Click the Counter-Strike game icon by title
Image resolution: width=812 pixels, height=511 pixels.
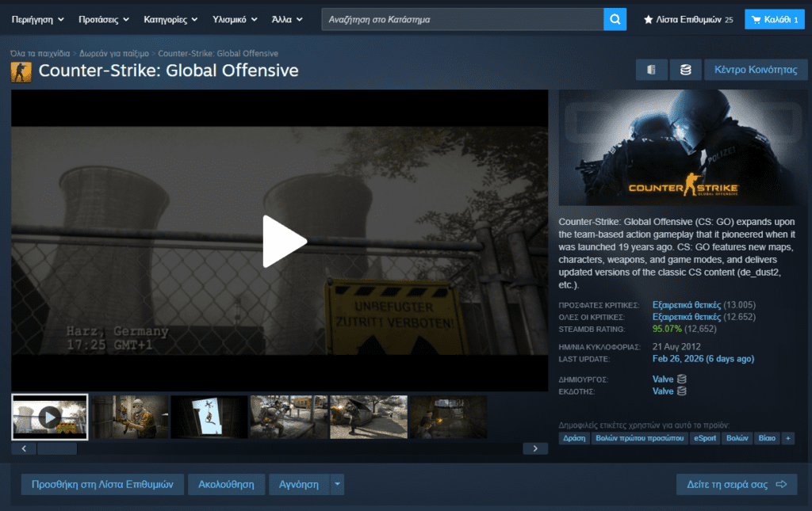(x=21, y=71)
